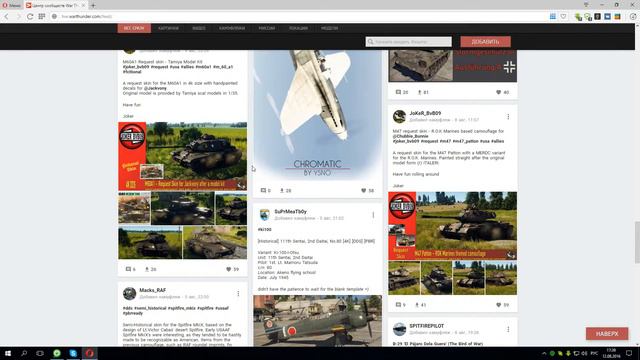The image size is (640, 360).
Task: Open main M47 Patton tank image
Action: (452, 226)
